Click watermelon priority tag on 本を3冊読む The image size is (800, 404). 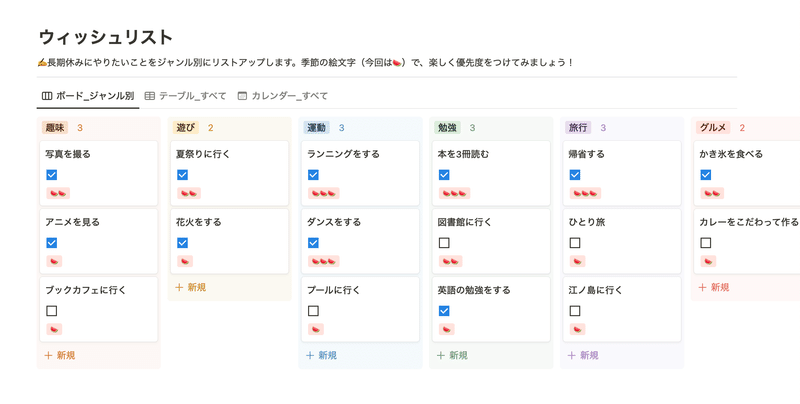[x=455, y=193]
